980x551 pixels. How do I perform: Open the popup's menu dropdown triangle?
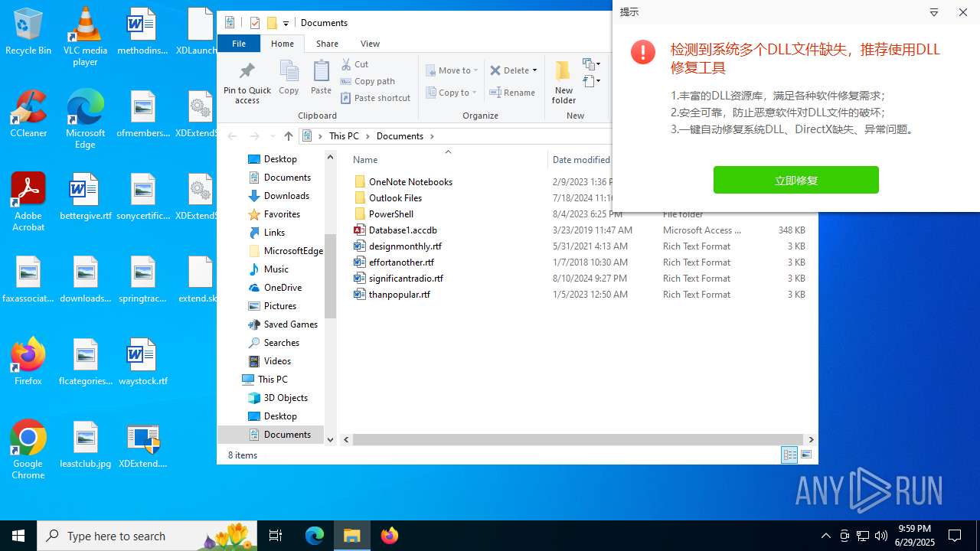click(x=934, y=12)
